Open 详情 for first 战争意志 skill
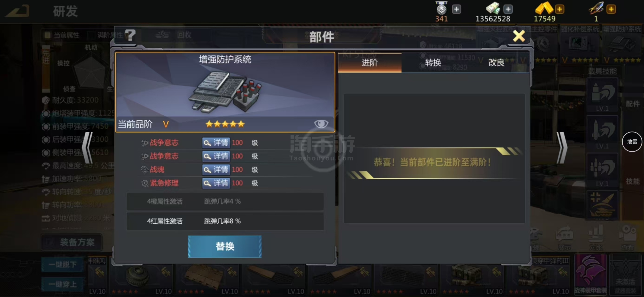Image resolution: width=644 pixels, height=297 pixels. point(216,143)
